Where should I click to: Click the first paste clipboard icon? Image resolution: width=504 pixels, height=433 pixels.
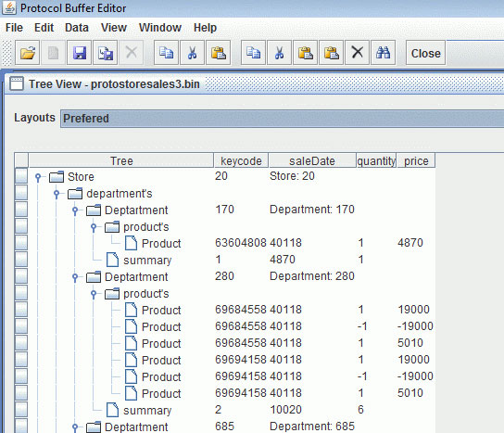218,53
